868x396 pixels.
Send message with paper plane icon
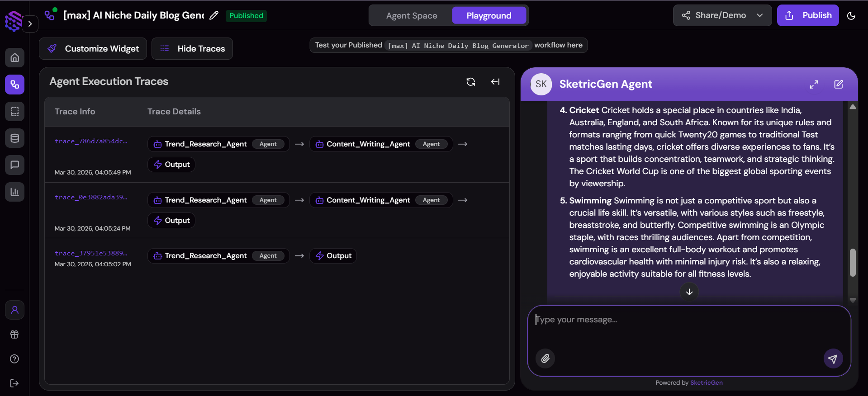[833, 358]
